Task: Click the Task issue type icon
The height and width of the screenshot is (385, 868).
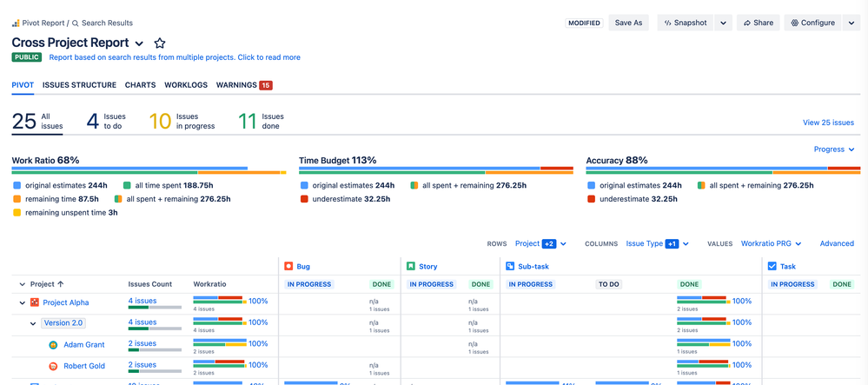Action: pos(772,267)
